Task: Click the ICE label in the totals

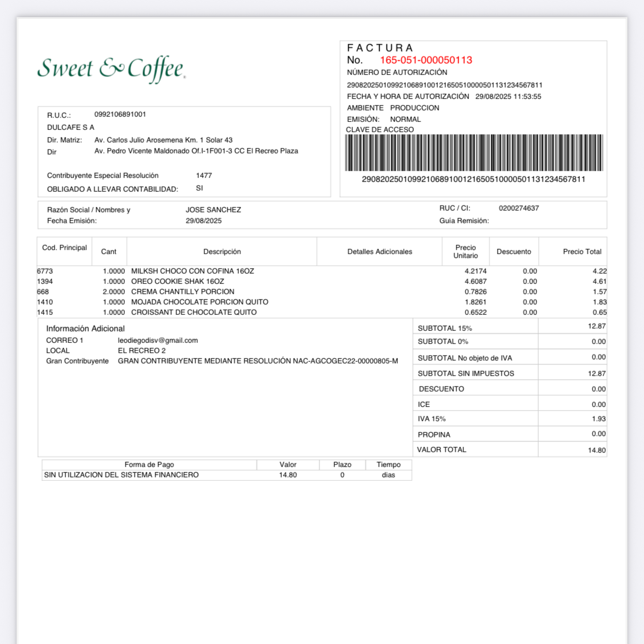Action: (424, 404)
